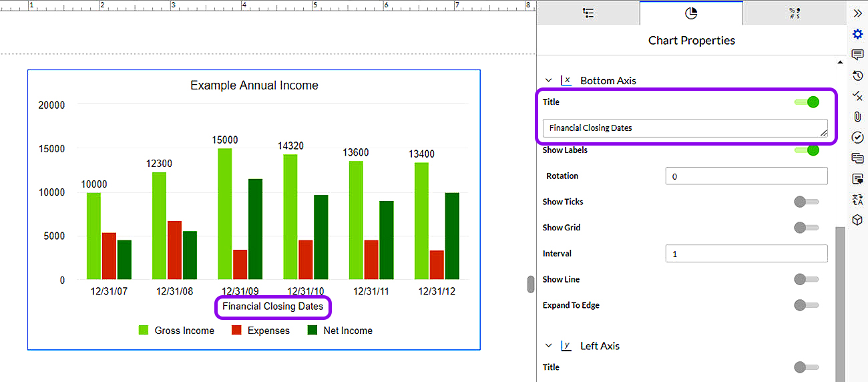Open the circled checkmark sidebar icon

[858, 138]
